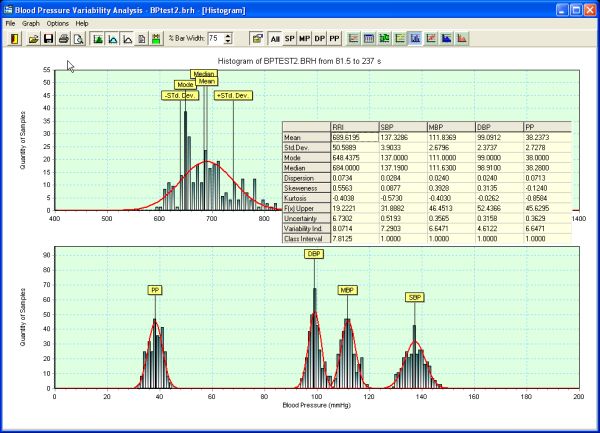Open a file with the folder icon
The height and width of the screenshot is (433, 600).
click(33, 39)
